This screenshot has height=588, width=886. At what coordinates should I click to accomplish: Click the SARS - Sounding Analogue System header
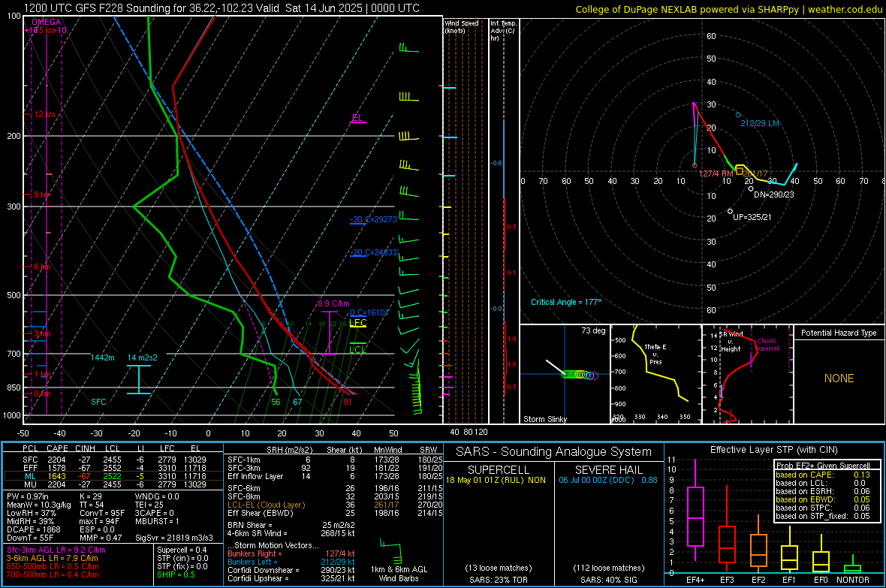coord(554,452)
